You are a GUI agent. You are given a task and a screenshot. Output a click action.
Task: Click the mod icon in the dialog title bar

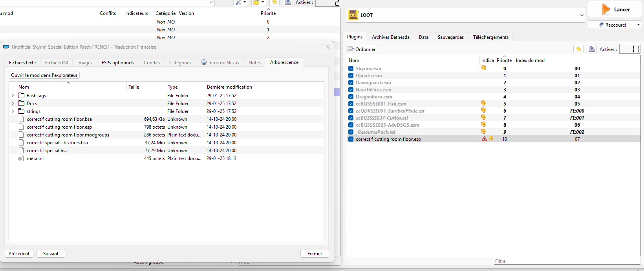(x=6, y=47)
